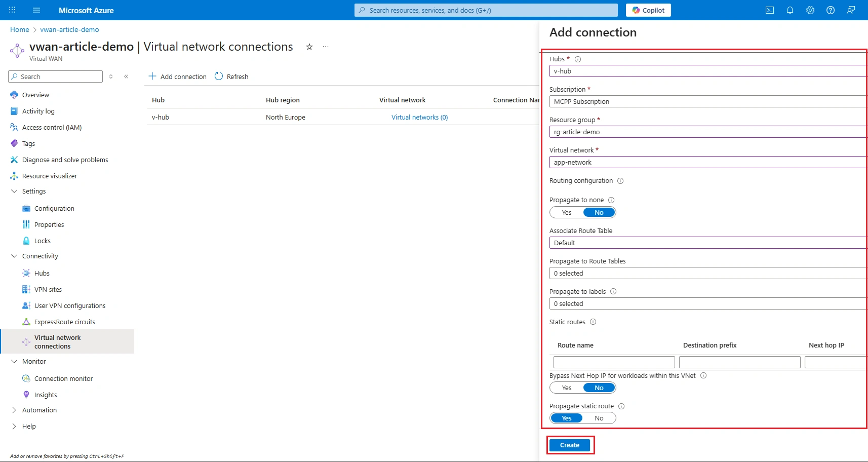Launch Cloud Shell from the top bar
The image size is (868, 462).
coord(770,10)
